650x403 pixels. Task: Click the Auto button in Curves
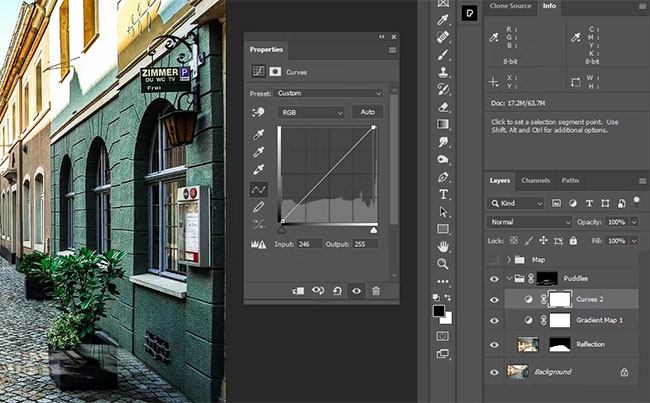pos(367,112)
